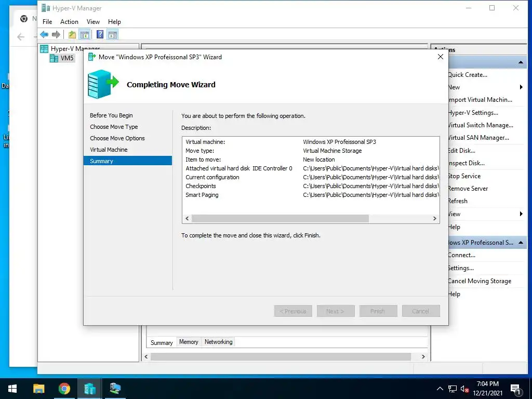Select the Summary step in wizard sidebar
Screen dimensions: 532x399
point(128,161)
